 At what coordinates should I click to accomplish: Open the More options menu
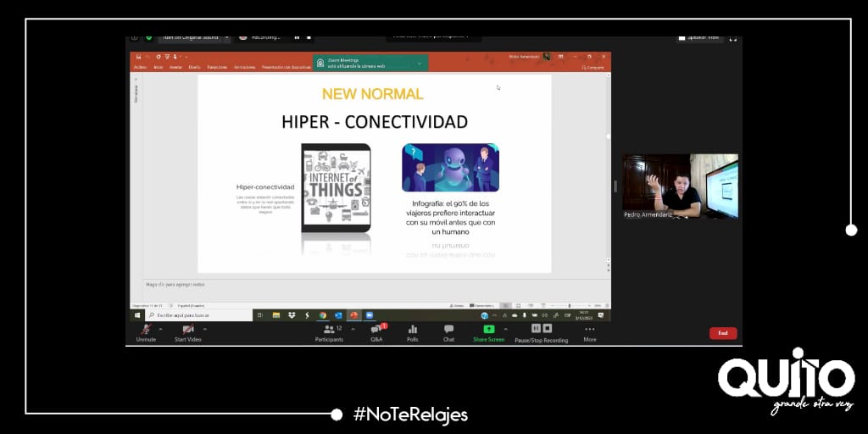coord(590,331)
